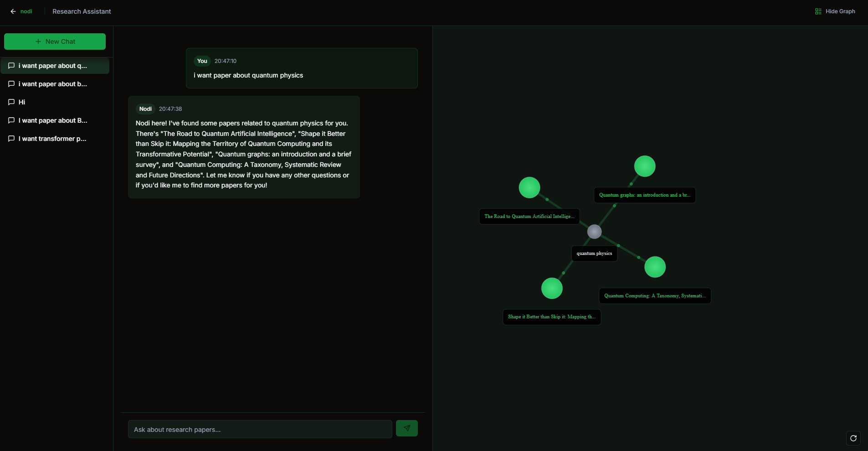The image size is (868, 451).
Task: Select the gray quantum physics center node
Action: (x=594, y=232)
